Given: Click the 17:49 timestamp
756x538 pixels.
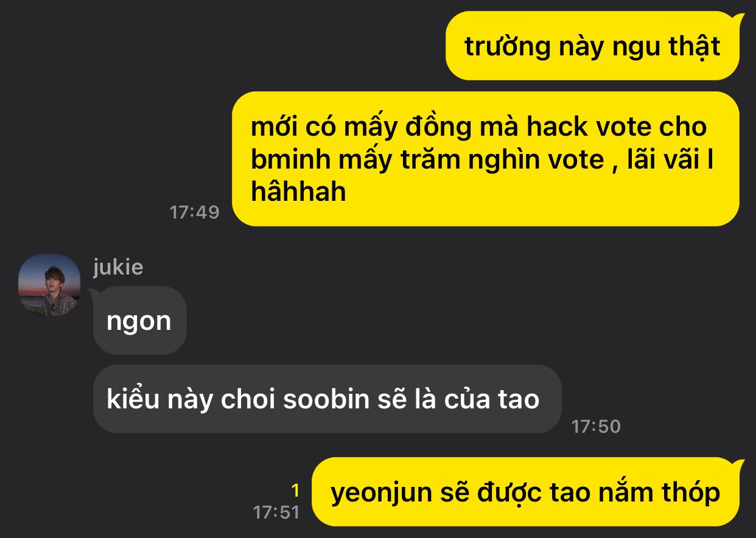Looking at the screenshot, I should (x=194, y=212).
